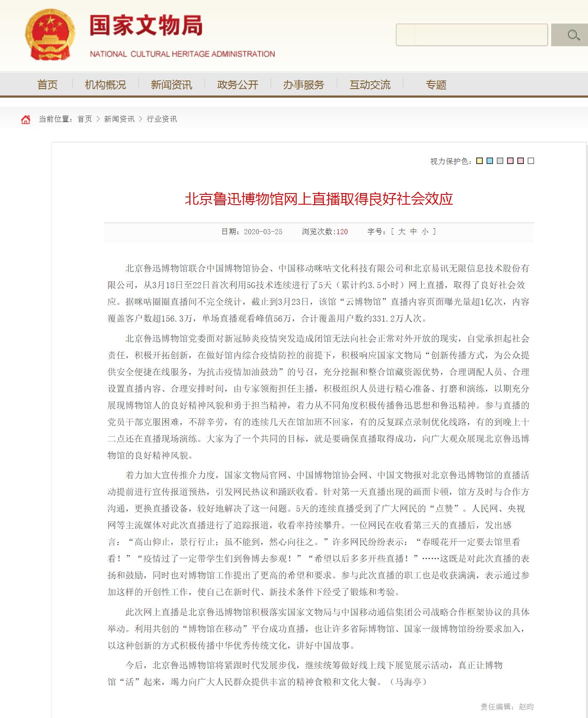Click the 行业资讯 breadcrumb link
Screen dimensions: 588x718
pyautogui.click(x=162, y=119)
